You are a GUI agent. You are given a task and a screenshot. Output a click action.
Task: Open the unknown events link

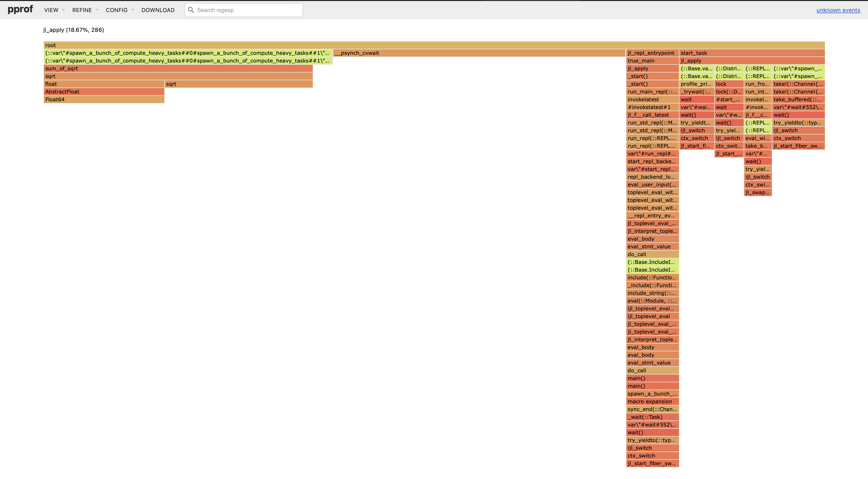pyautogui.click(x=838, y=10)
